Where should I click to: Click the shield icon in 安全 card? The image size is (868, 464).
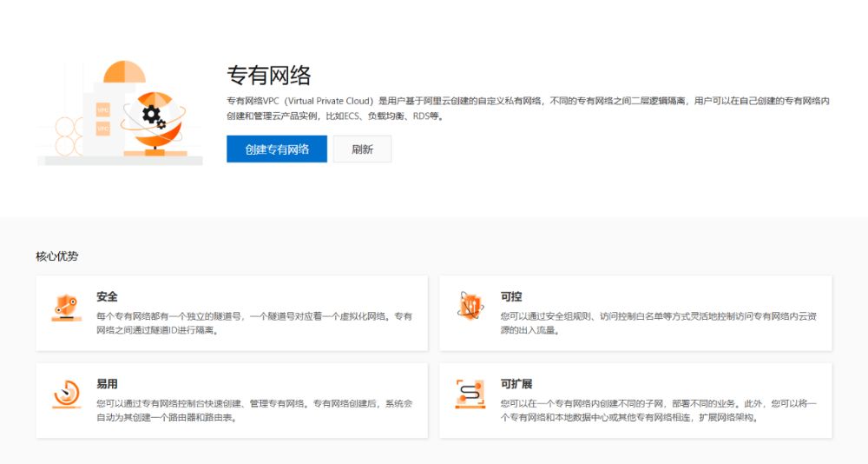tap(66, 308)
